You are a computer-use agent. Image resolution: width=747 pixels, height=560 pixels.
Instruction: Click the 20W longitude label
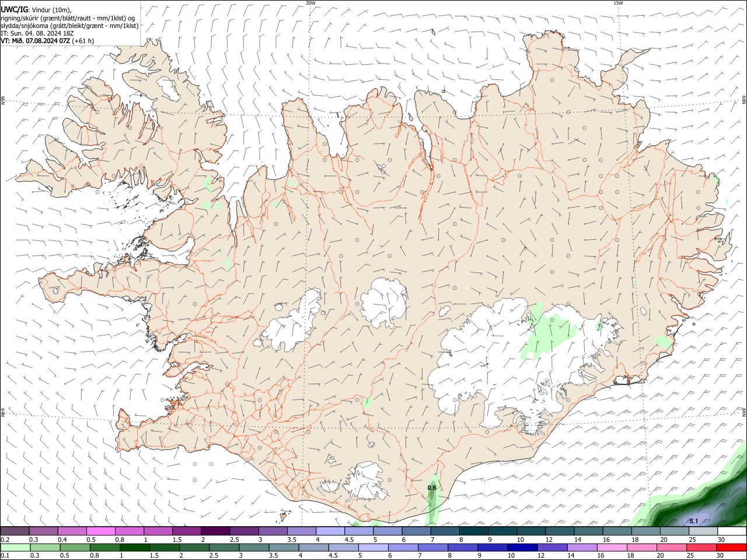[x=310, y=3]
